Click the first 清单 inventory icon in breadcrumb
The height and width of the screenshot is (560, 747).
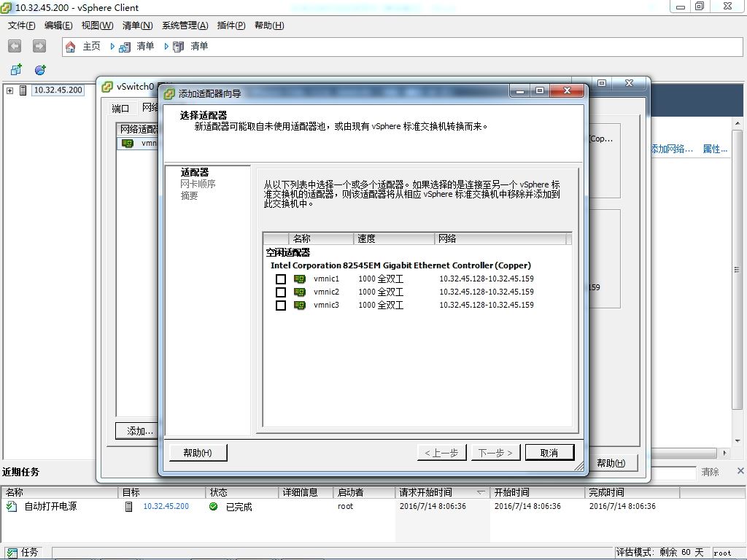click(125, 47)
